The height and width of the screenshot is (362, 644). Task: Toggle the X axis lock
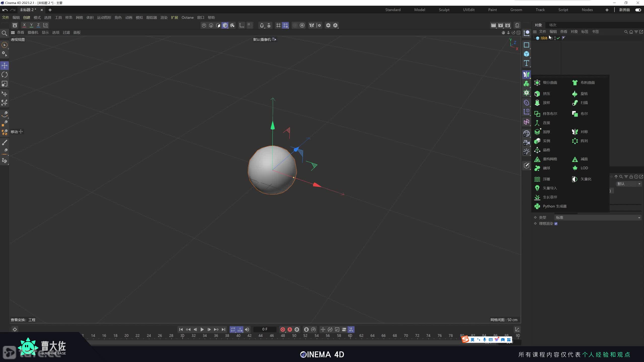(x=24, y=25)
